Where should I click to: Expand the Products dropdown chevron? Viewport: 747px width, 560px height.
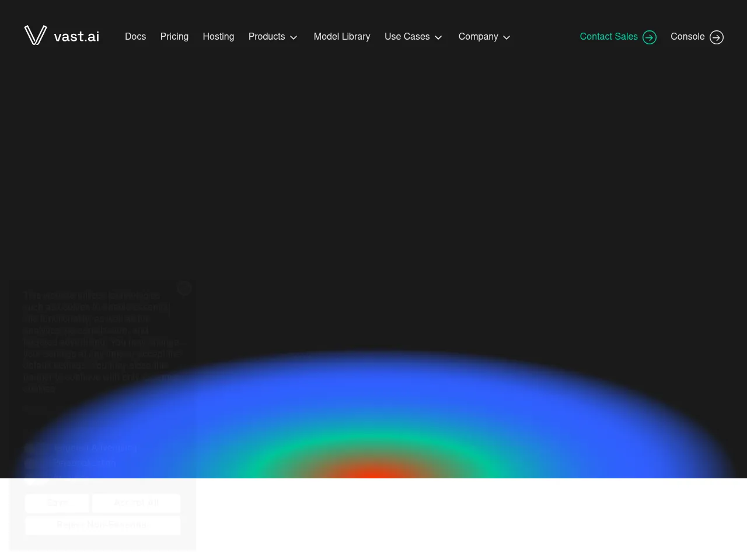coord(294,37)
